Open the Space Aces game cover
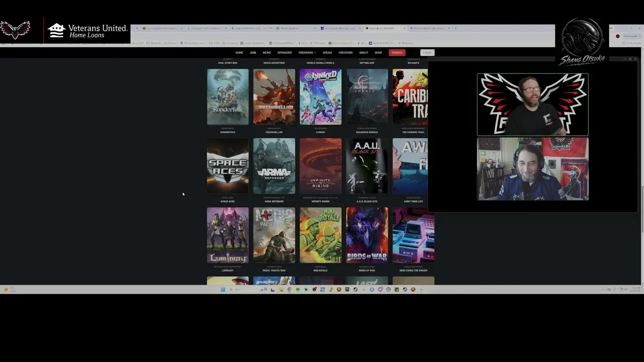 pyautogui.click(x=227, y=166)
